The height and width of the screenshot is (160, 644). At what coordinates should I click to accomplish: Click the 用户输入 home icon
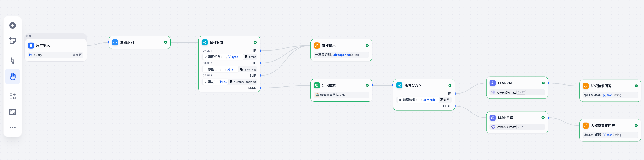coord(31,45)
